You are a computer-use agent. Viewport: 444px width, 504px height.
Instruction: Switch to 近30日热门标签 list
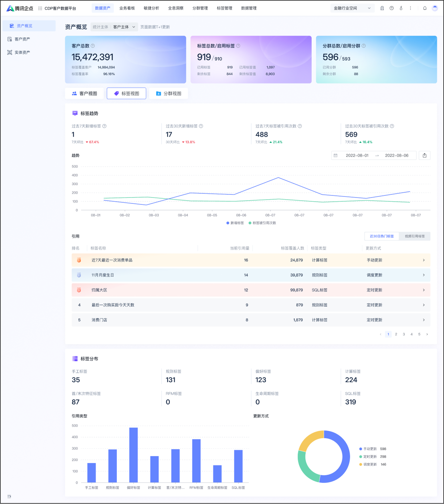382,236
